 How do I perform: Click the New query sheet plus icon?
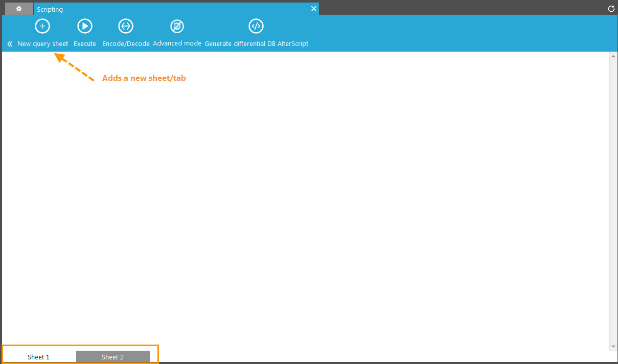[42, 26]
